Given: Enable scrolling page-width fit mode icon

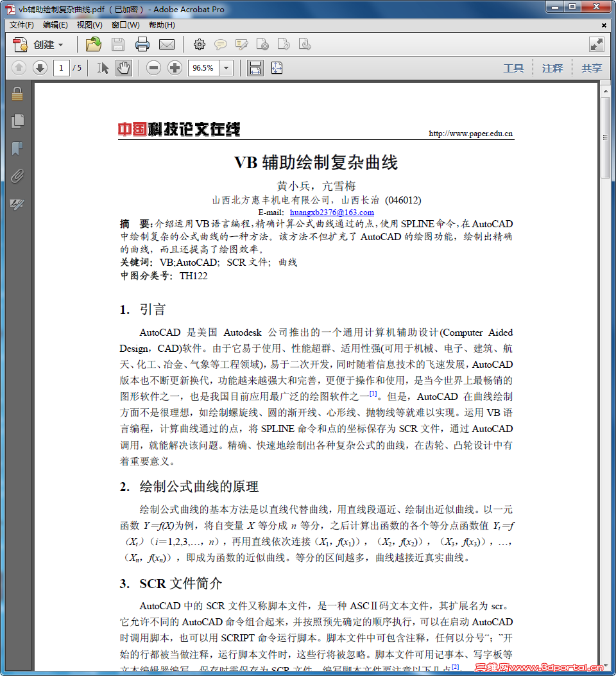Looking at the screenshot, I should [x=255, y=67].
